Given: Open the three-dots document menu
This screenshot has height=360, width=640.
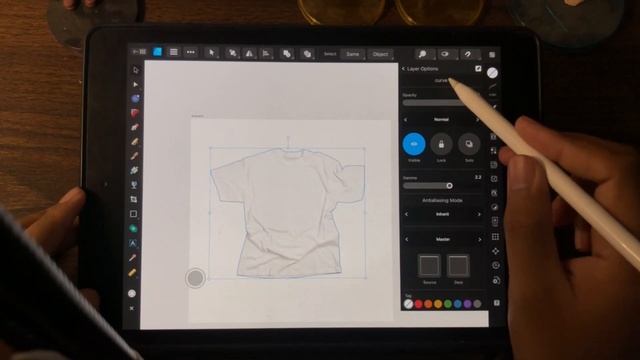Looking at the screenshot, I should (x=191, y=52).
